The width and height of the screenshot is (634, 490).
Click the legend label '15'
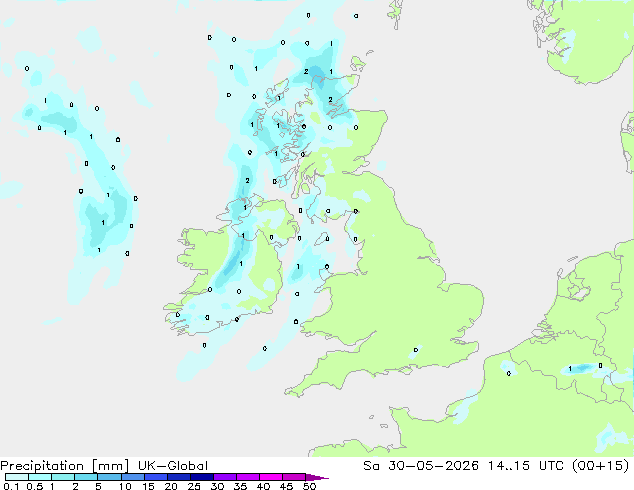(x=148, y=486)
